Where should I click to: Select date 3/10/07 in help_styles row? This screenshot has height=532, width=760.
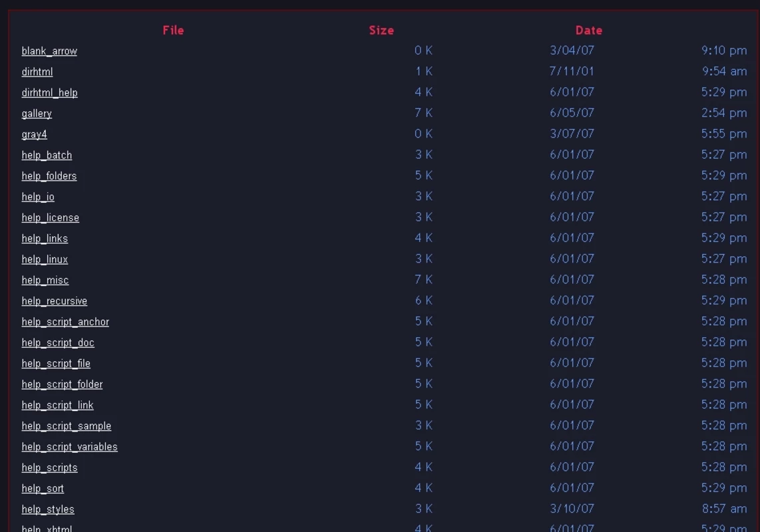(x=572, y=509)
